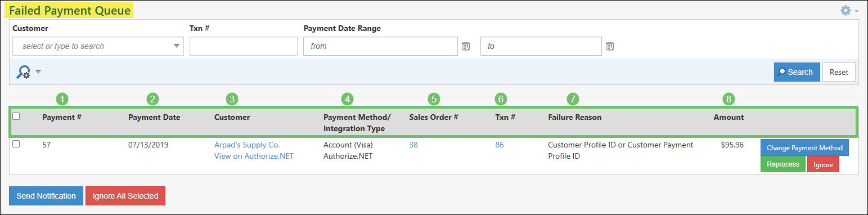Click the Send Notification button
The width and height of the screenshot is (868, 215).
[46, 196]
